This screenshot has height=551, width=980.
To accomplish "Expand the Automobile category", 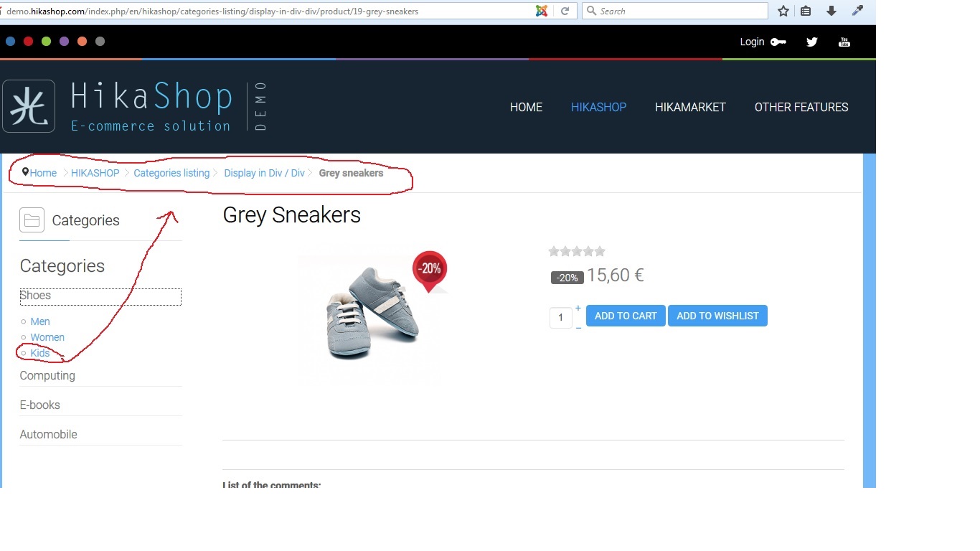I will 48,434.
